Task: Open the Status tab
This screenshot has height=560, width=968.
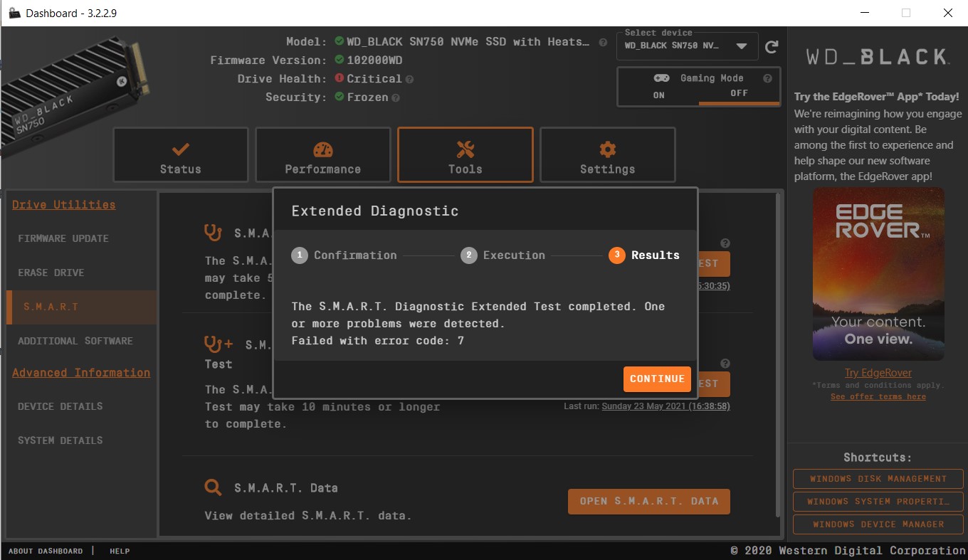Action: point(181,155)
